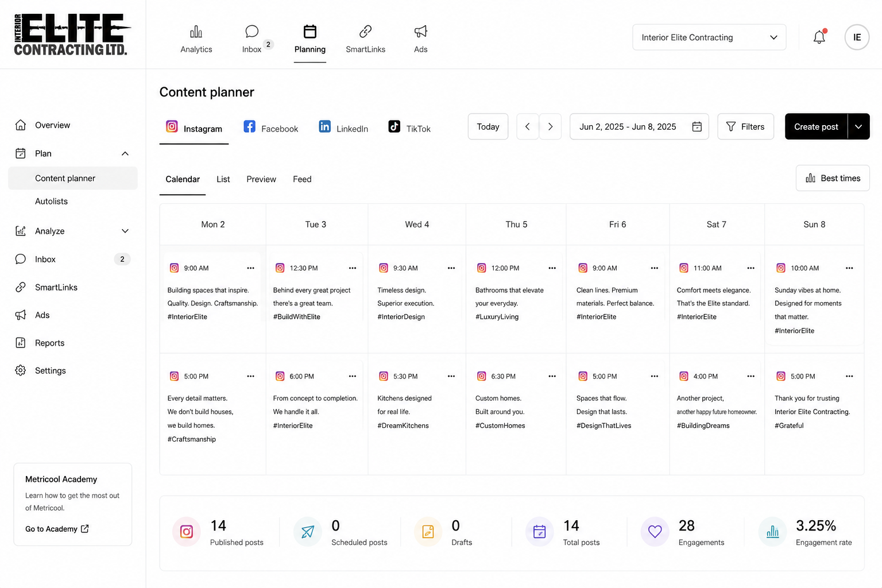This screenshot has width=882, height=588.
Task: Collapse the Plan section in sidebar
Action: pos(125,153)
